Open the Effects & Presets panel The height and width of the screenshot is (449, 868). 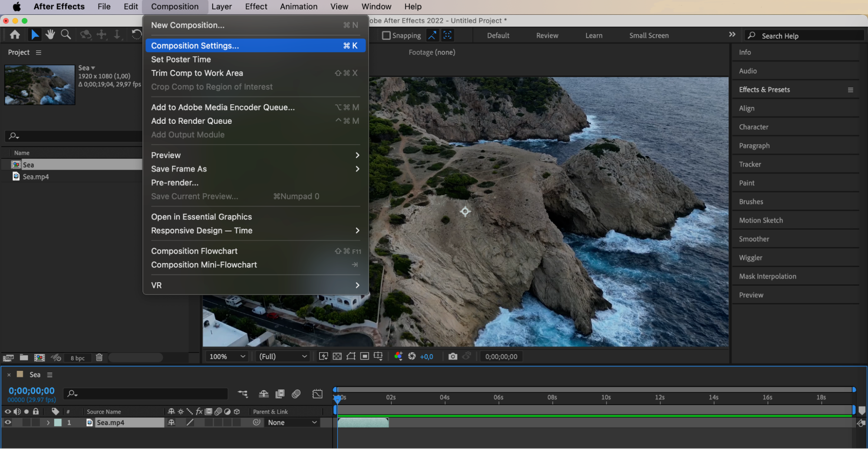pyautogui.click(x=764, y=90)
